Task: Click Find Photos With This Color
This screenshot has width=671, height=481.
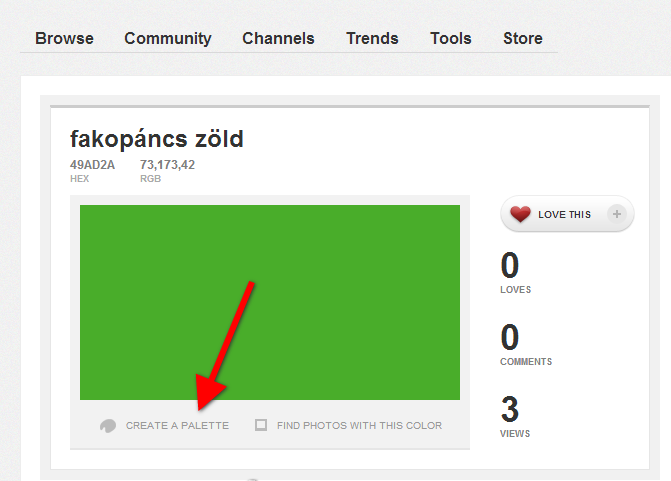Action: 359,426
